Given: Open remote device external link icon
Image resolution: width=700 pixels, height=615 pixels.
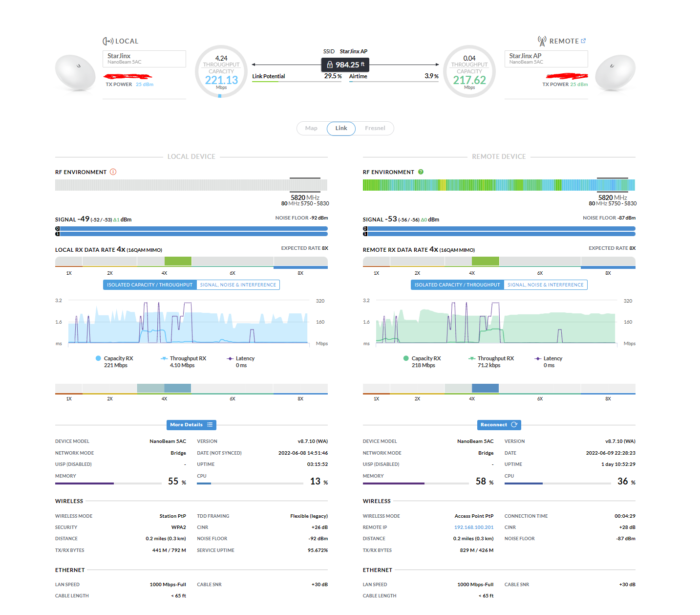Looking at the screenshot, I should tap(583, 41).
